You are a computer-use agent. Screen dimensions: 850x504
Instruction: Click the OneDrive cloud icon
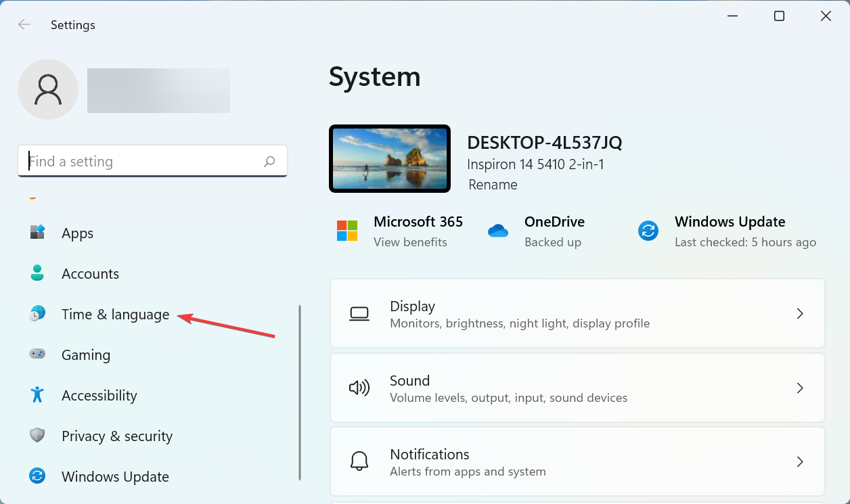pos(498,230)
